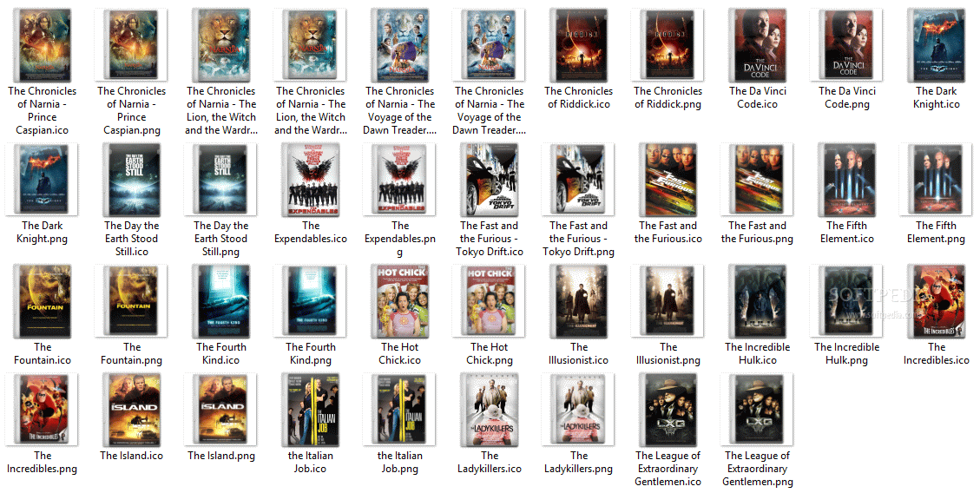Select The Expendables.png icon
The image size is (980, 493).
pyautogui.click(x=399, y=180)
